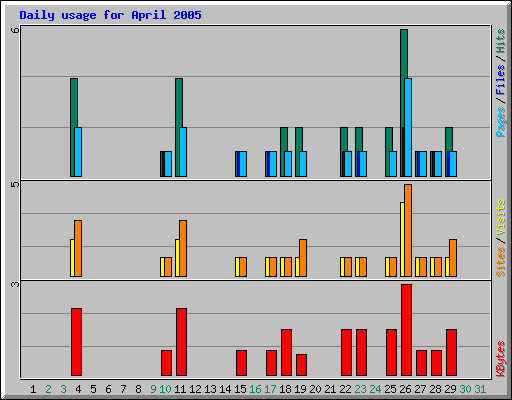The height and width of the screenshot is (400, 512).
Task: Click the blue "Files" legend label
Action: tap(501, 79)
